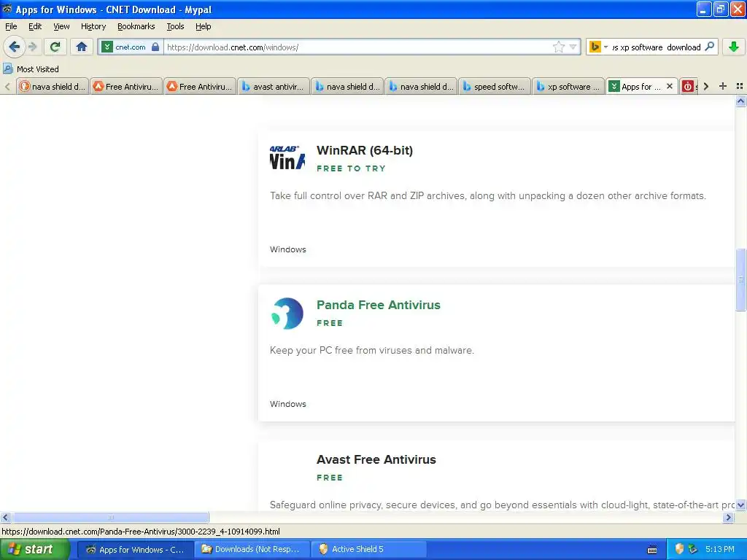Screen dimensions: 747x560
Task: Click the Windows label in the Panda card
Action: 287,404
